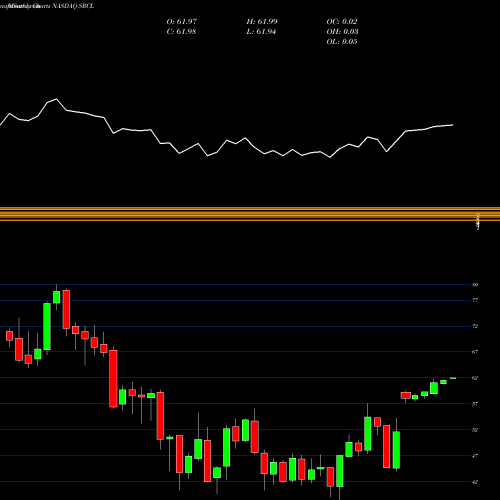Click the 47 price axis label
The width and height of the screenshot is (500, 500).
pos(475,456)
